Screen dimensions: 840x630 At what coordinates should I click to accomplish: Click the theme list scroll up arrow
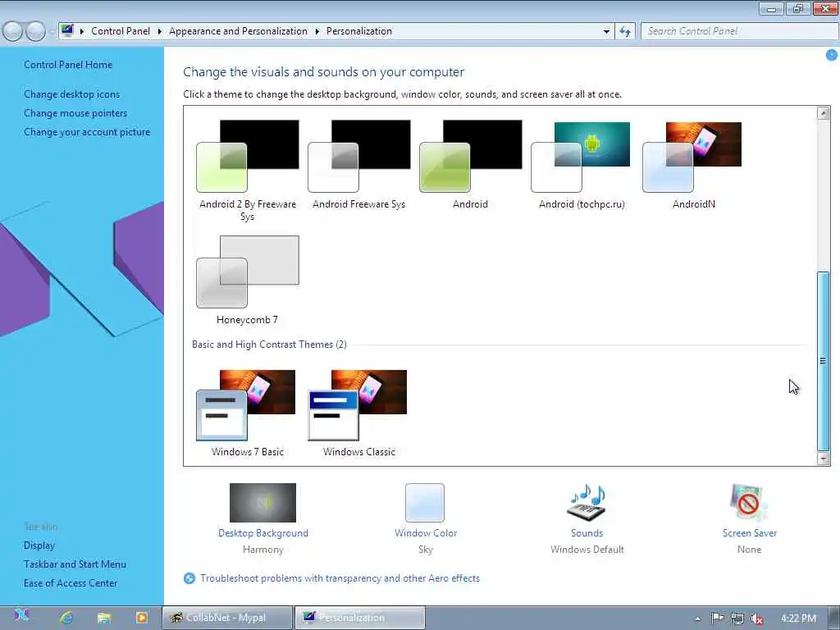point(824,113)
